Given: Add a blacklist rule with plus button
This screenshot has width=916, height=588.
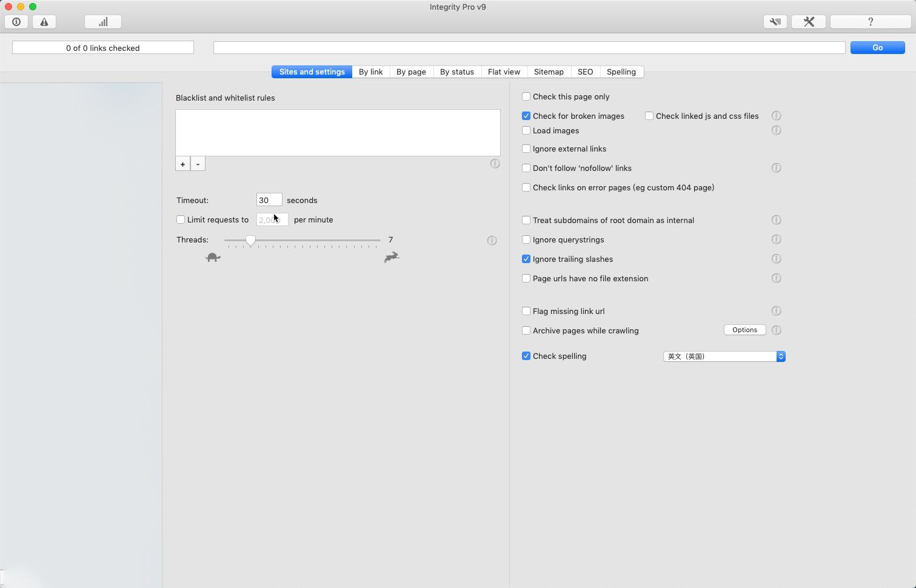Looking at the screenshot, I should [182, 164].
